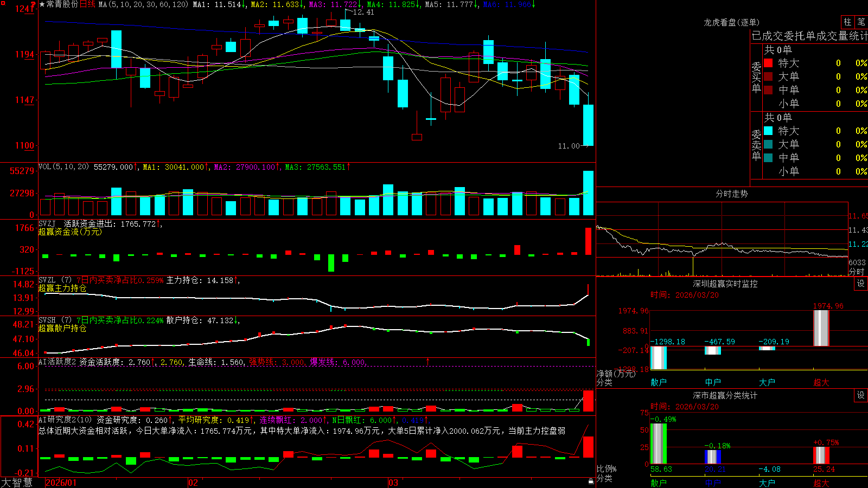
Task: Click the red up-arrow marker in AI活跃度2 panel
Action: (428, 361)
